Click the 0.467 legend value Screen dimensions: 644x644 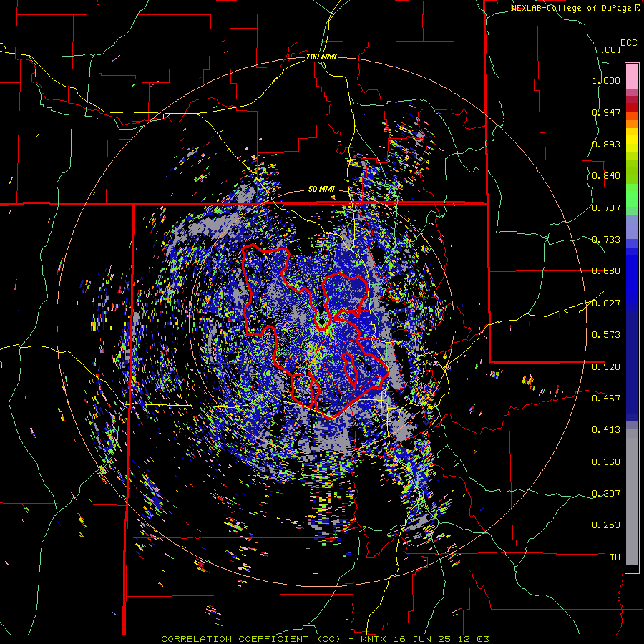tap(606, 399)
